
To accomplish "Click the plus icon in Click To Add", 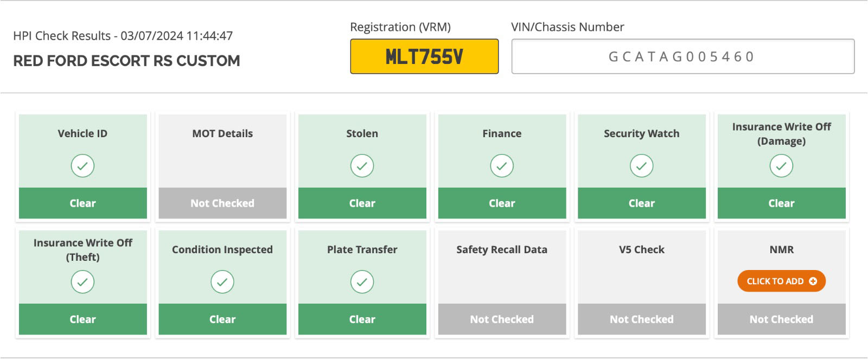I will [813, 281].
